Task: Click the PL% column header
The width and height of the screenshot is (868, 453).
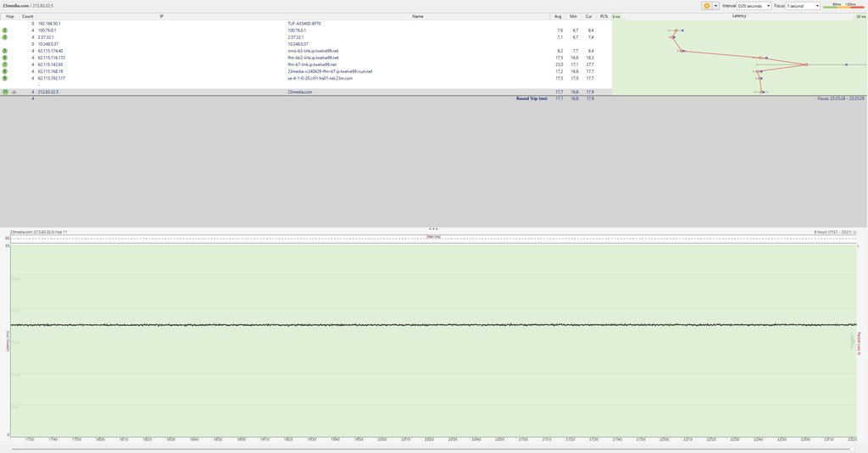Action: 604,17
